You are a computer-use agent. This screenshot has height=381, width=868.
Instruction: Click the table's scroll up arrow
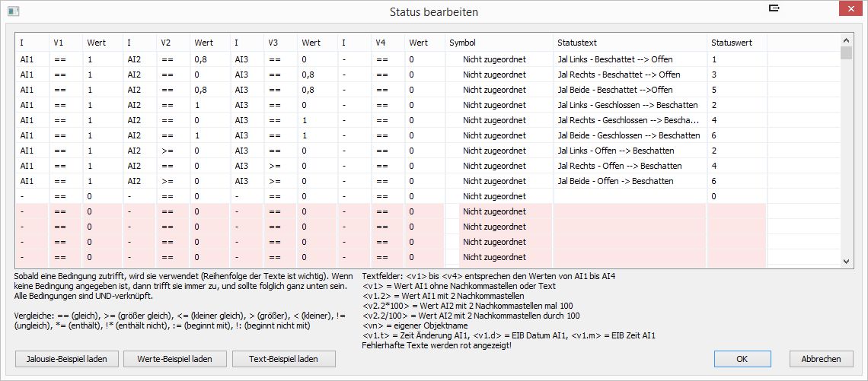[x=846, y=40]
